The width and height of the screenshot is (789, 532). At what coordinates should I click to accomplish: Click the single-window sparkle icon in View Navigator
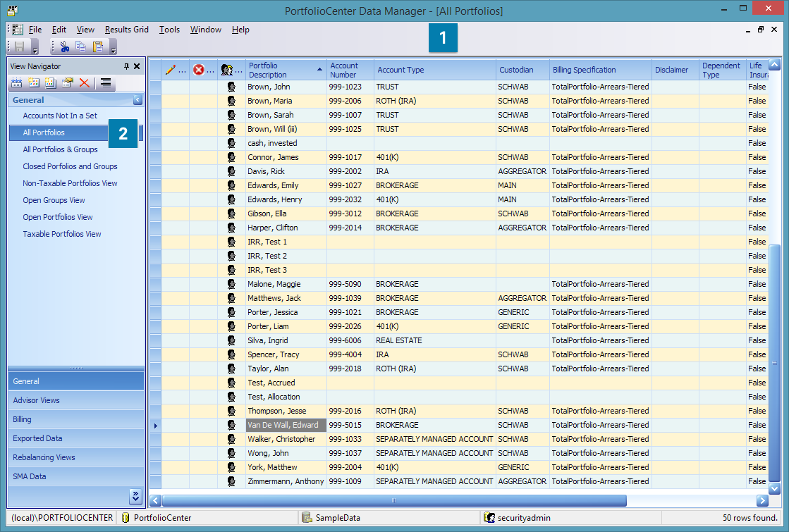[x=34, y=83]
